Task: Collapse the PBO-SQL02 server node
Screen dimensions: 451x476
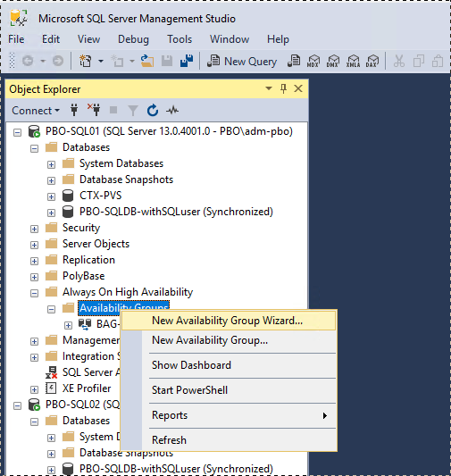Action: (17, 405)
